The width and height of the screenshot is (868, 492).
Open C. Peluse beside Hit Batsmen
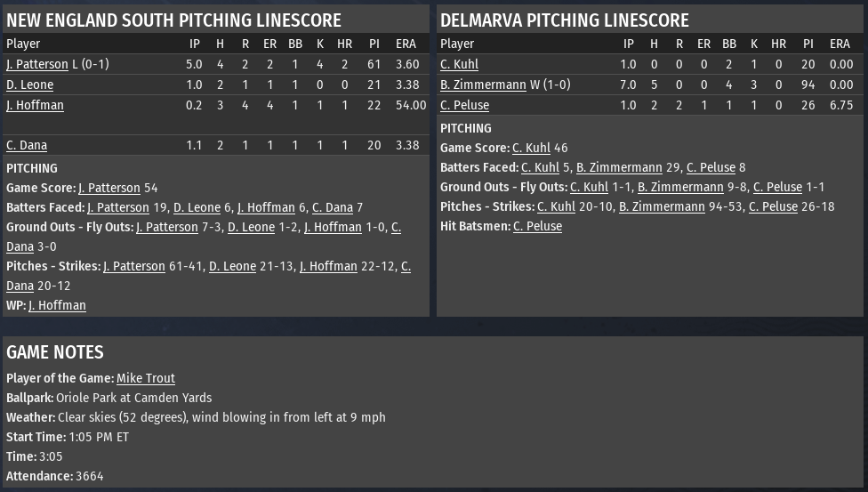(537, 226)
